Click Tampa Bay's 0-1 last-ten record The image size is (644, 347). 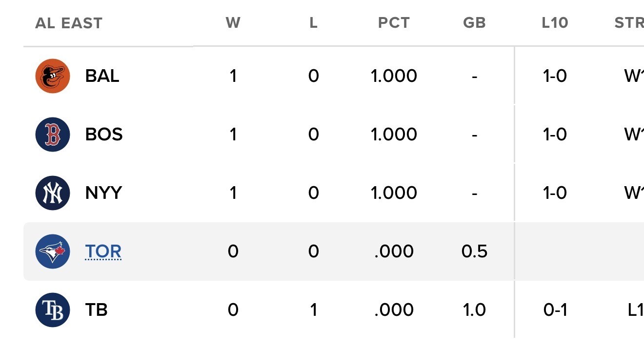pos(555,310)
